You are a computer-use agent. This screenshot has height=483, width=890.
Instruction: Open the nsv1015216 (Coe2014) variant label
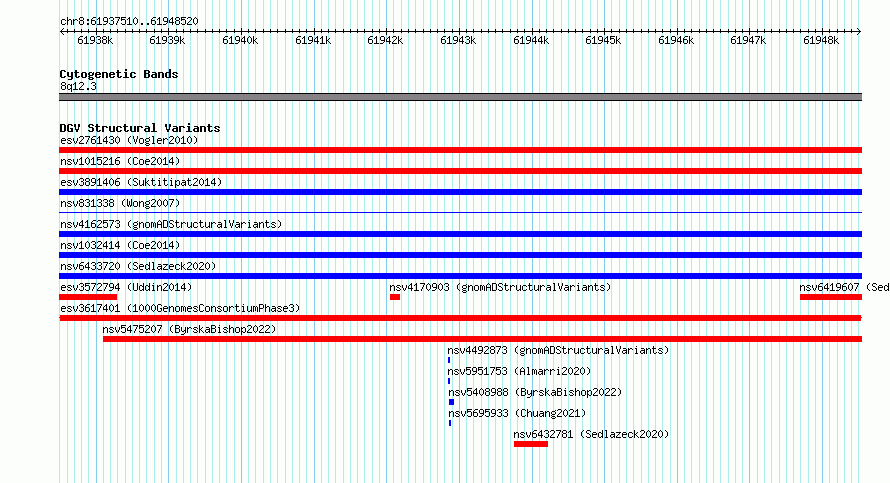[120, 161]
